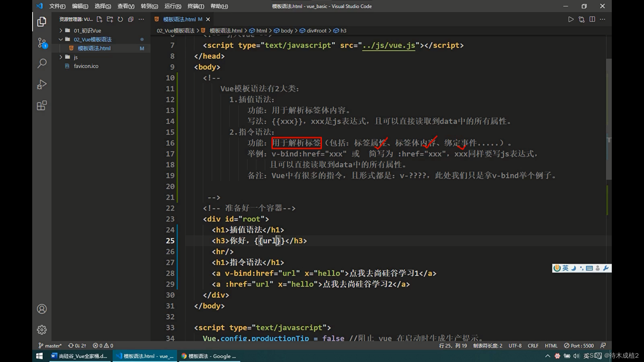Switch to Word document taskbar item
Screen dimensions: 644x362
(79, 356)
